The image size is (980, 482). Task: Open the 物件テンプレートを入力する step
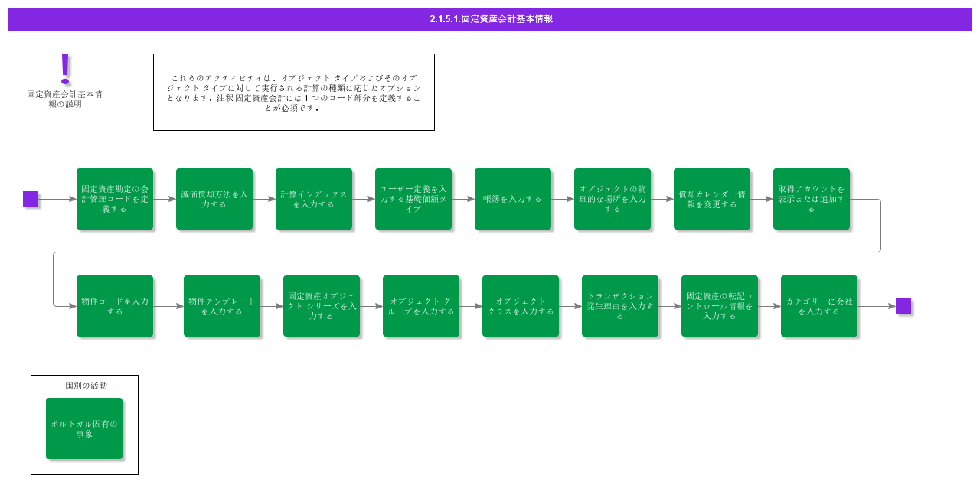click(222, 306)
